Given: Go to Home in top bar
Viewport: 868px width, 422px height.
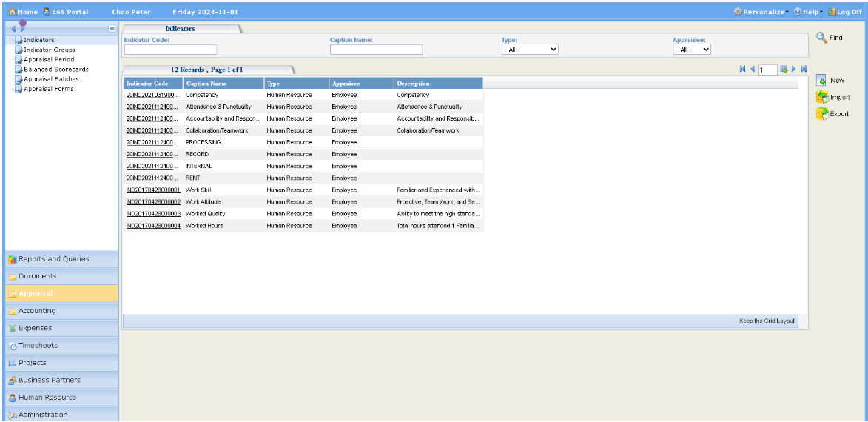Looking at the screenshot, I should tap(23, 12).
